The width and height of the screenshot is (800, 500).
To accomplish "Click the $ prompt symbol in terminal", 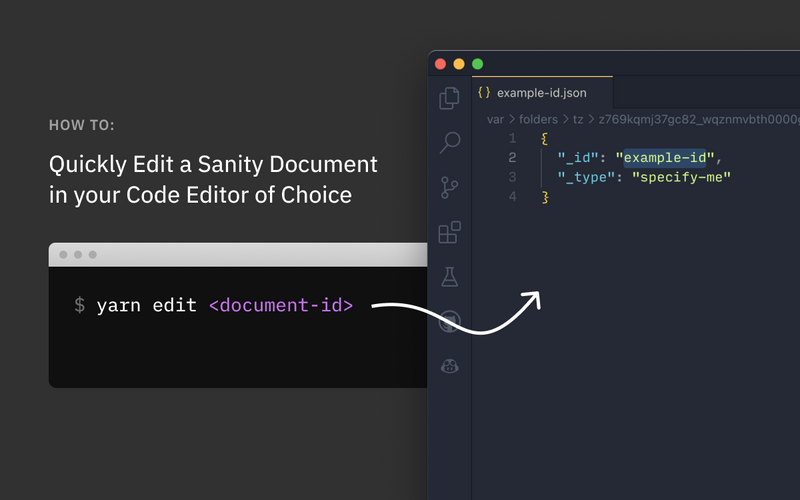I will tap(80, 305).
